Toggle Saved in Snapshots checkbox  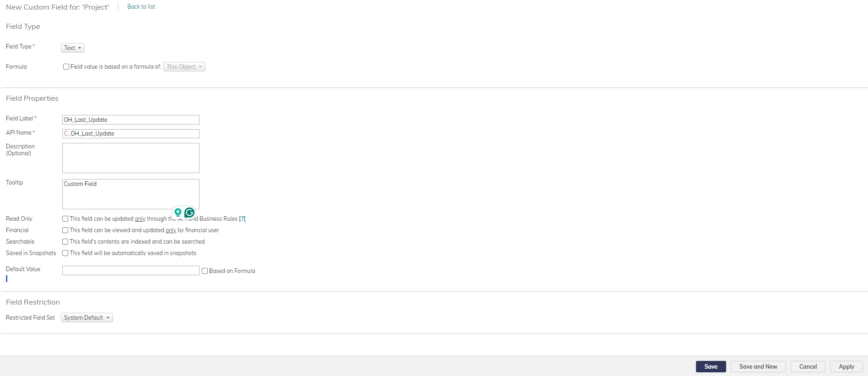pos(65,253)
